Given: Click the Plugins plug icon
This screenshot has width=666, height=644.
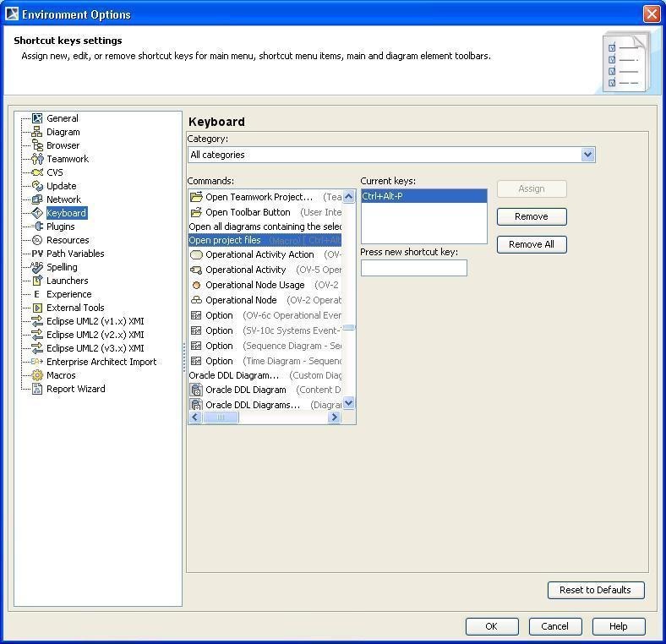Looking at the screenshot, I should (37, 226).
